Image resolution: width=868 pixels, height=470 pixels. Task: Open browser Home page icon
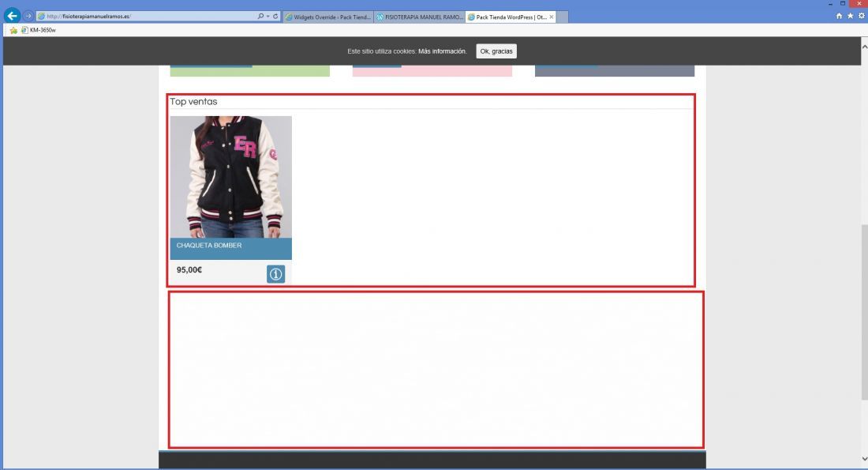pos(840,16)
